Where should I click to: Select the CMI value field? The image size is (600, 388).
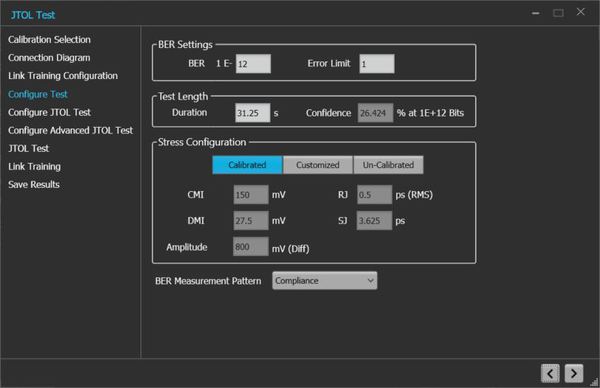click(x=251, y=195)
